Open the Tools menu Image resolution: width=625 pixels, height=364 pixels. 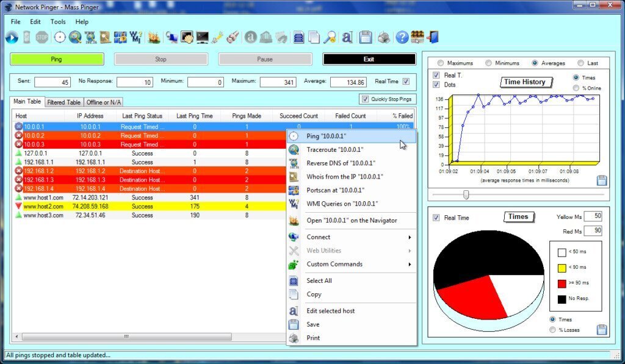point(58,21)
